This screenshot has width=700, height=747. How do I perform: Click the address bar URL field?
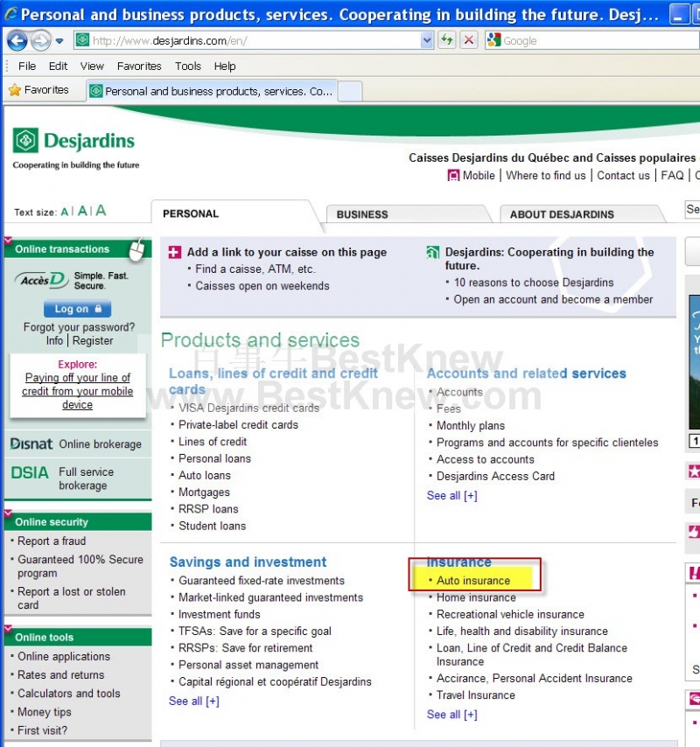tap(255, 41)
